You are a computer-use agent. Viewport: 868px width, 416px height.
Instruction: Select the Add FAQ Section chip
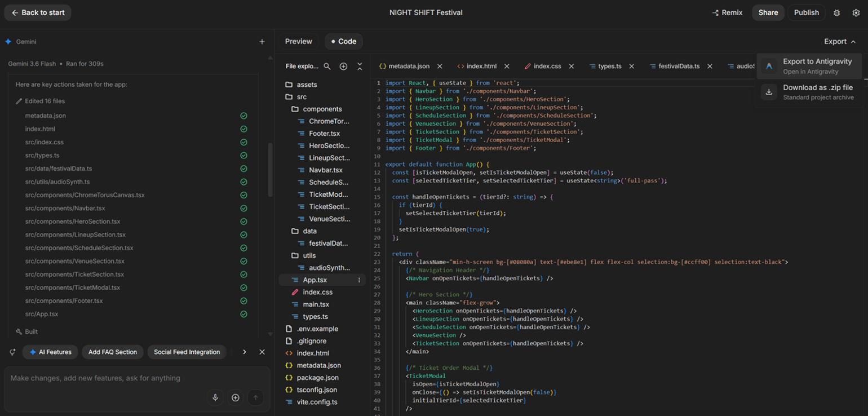pos(113,352)
